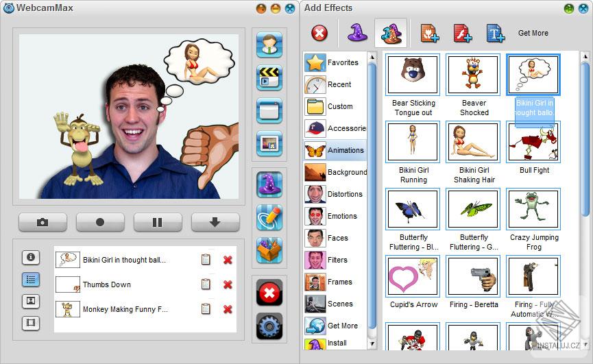Image resolution: width=593 pixels, height=364 pixels.
Task: Select the Firing - Fully Automatic effect
Action: (533, 276)
